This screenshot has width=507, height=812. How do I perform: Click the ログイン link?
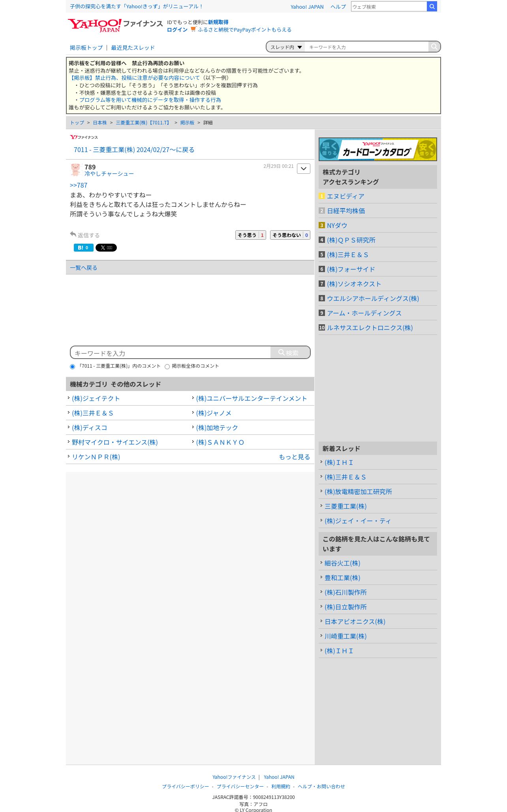[x=177, y=30]
